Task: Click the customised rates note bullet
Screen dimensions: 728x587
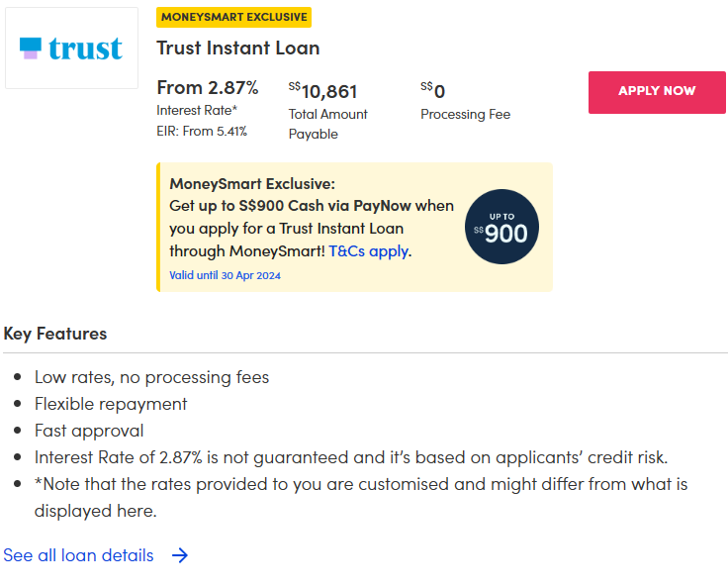Action: point(361,484)
